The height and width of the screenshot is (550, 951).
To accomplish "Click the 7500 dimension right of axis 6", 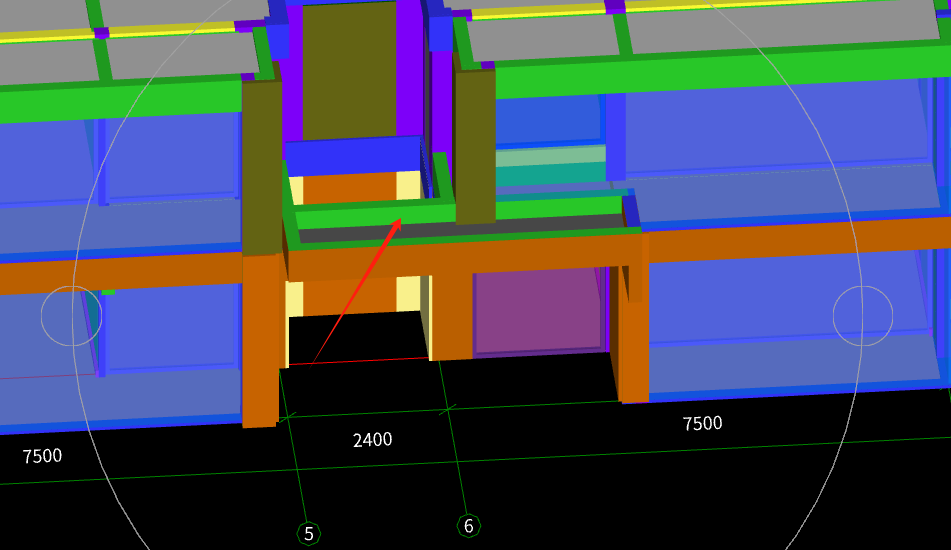I will (x=702, y=423).
